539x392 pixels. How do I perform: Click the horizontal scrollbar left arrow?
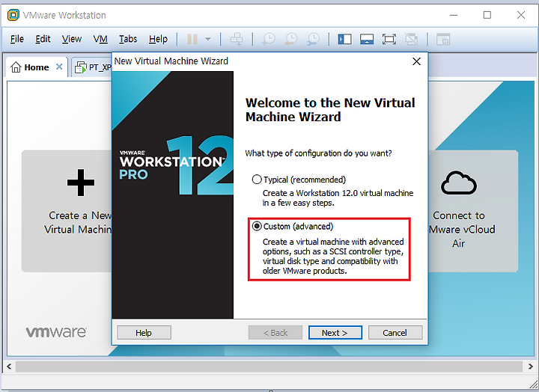point(9,367)
